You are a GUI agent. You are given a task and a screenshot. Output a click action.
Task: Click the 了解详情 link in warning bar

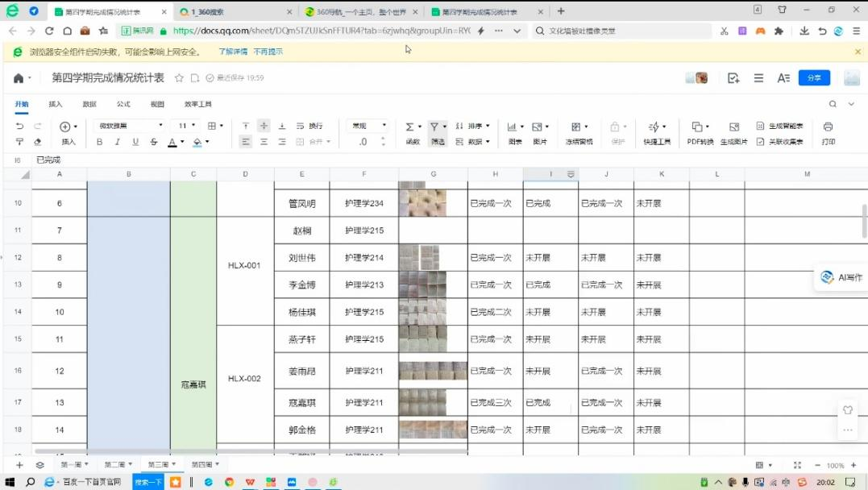coord(233,52)
